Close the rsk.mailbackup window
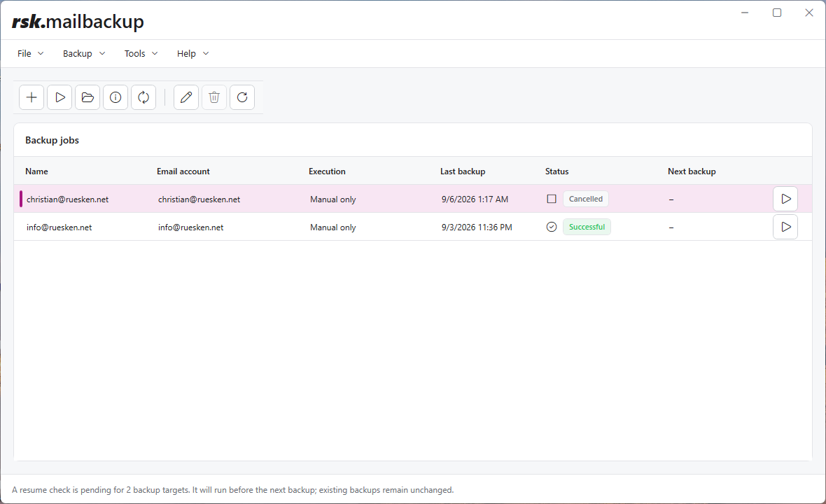The height and width of the screenshot is (504, 826). (x=809, y=13)
